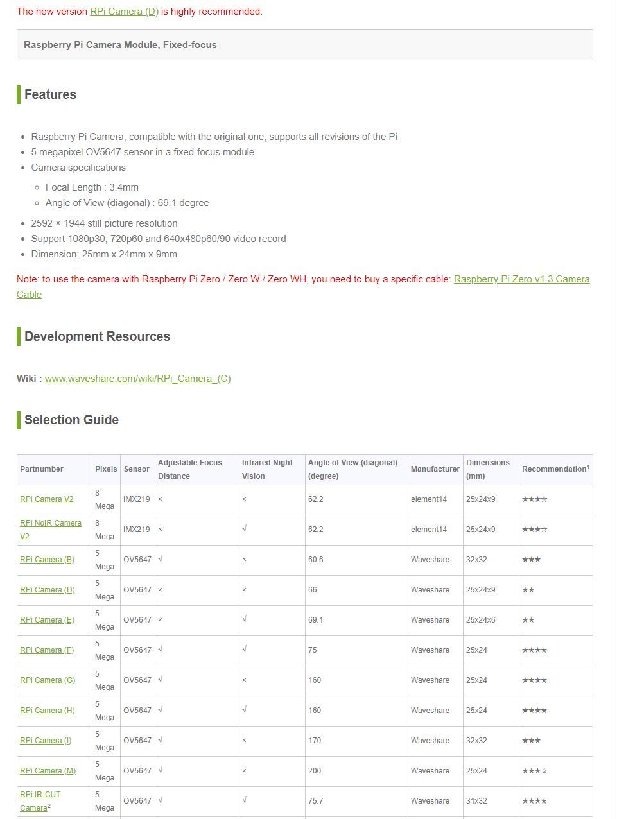Click the Development Resources heading
Viewport: 644px width, 819px height.
pyautogui.click(x=97, y=336)
